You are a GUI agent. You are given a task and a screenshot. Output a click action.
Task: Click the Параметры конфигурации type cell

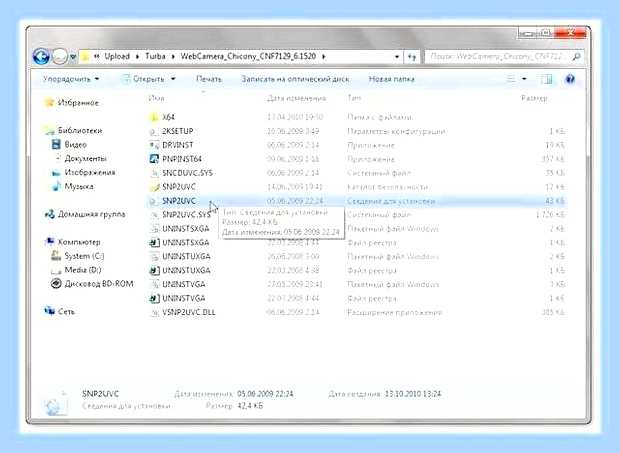[396, 131]
